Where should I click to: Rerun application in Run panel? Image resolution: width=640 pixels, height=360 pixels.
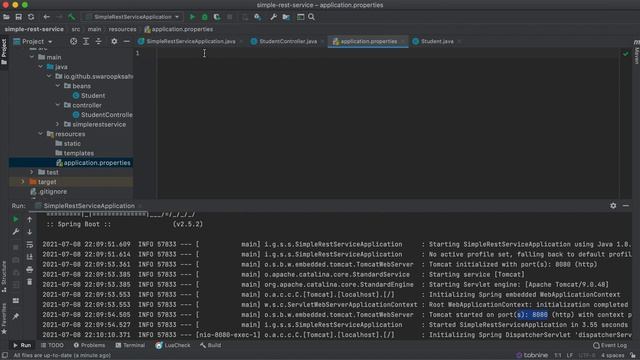pos(16,219)
